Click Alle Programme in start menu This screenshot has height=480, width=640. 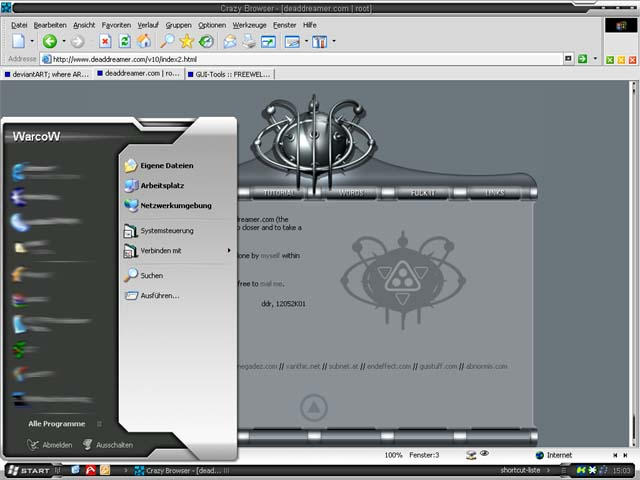[57, 424]
